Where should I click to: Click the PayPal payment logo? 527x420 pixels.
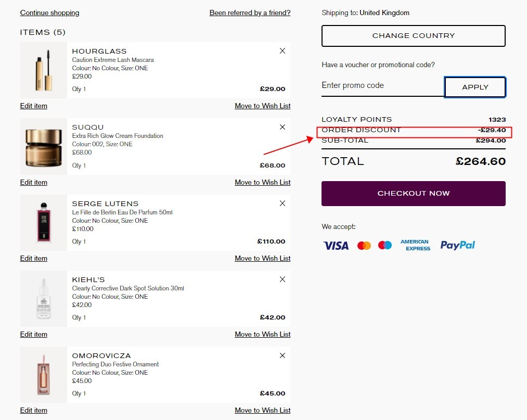tap(457, 245)
